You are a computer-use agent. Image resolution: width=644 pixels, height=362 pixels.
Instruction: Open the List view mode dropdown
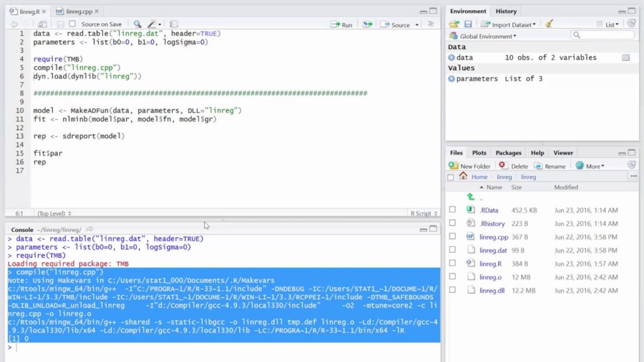[x=608, y=25]
